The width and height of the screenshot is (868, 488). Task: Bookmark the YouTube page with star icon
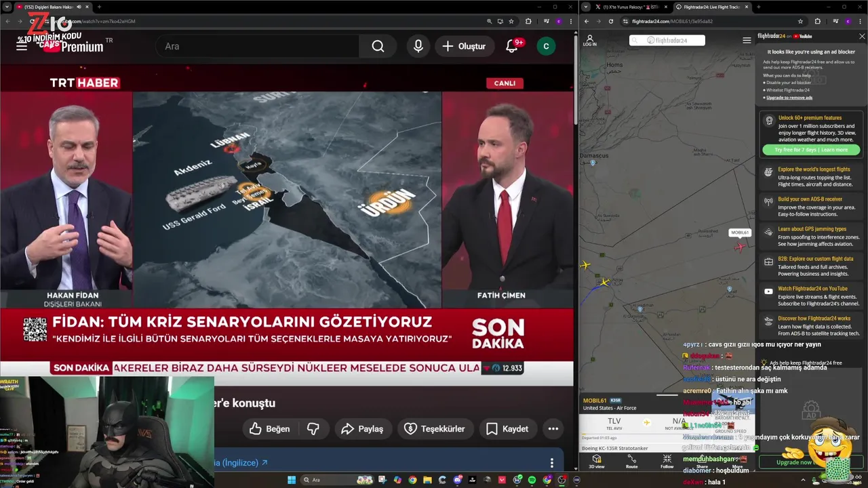(511, 21)
